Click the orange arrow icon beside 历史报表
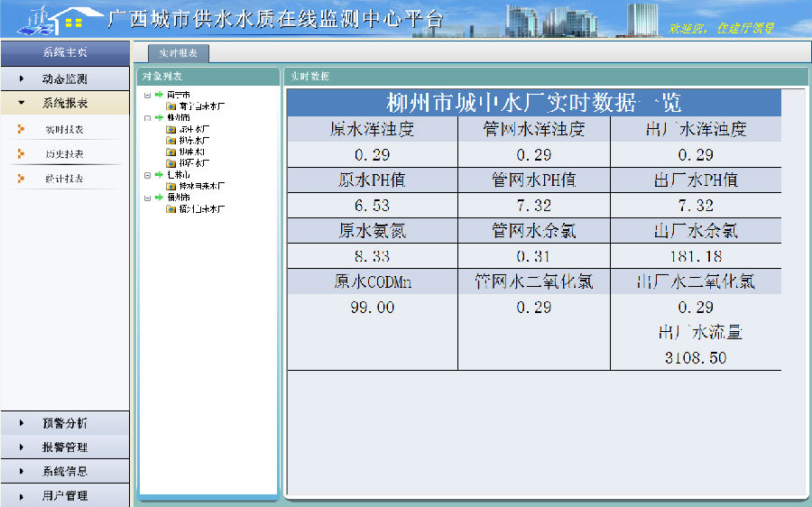 pos(21,154)
